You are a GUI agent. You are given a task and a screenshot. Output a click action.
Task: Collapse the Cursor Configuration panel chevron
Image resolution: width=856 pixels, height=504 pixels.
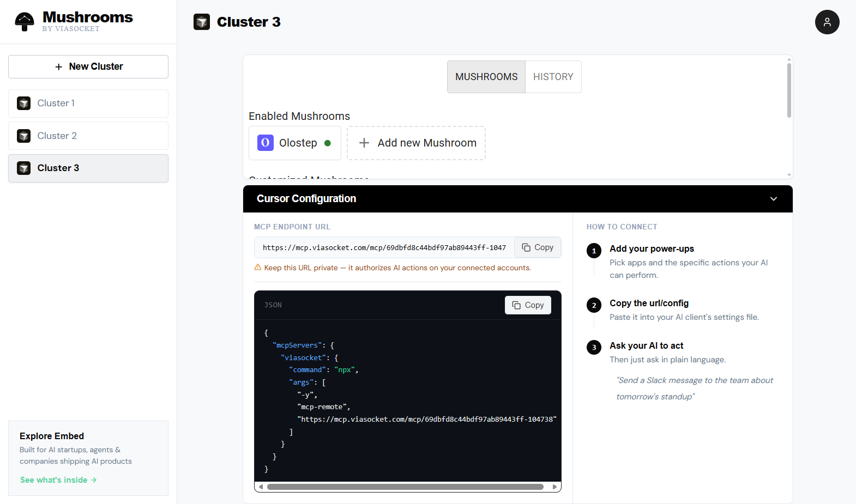774,199
